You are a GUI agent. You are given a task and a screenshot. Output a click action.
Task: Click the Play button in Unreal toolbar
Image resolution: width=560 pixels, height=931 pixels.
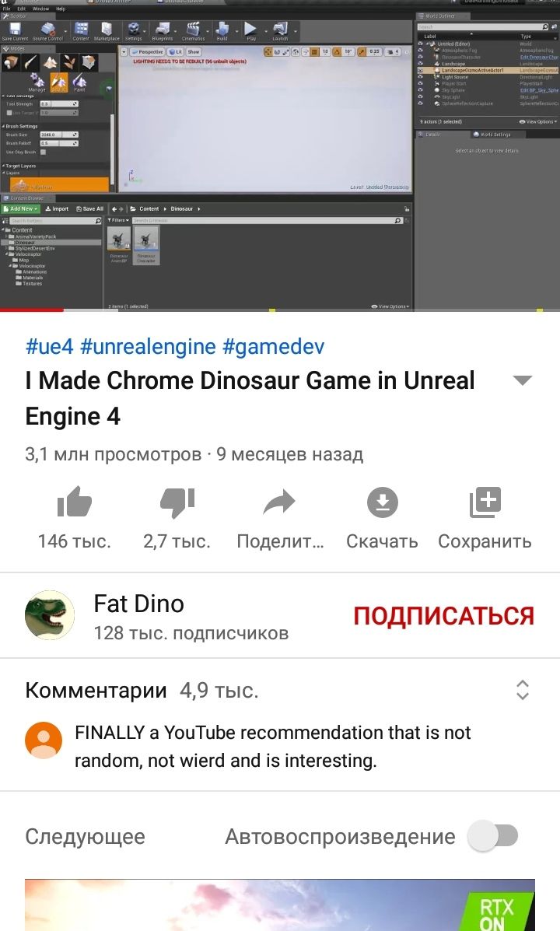tap(250, 31)
